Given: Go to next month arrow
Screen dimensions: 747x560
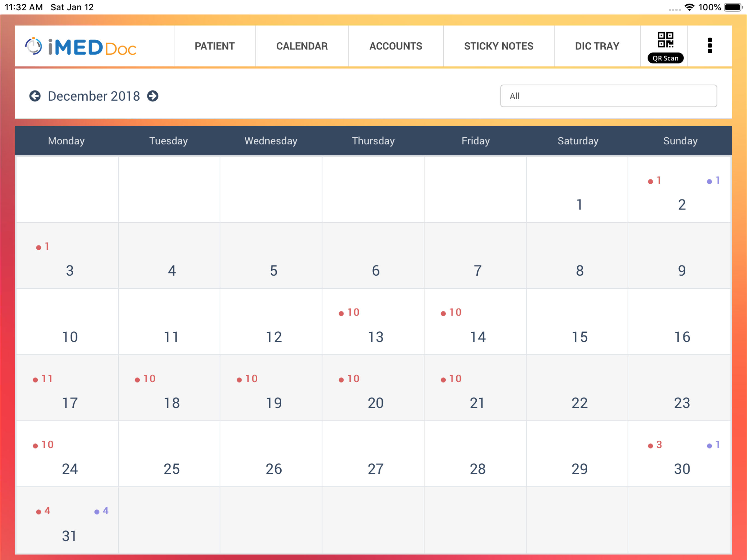Looking at the screenshot, I should pos(153,96).
